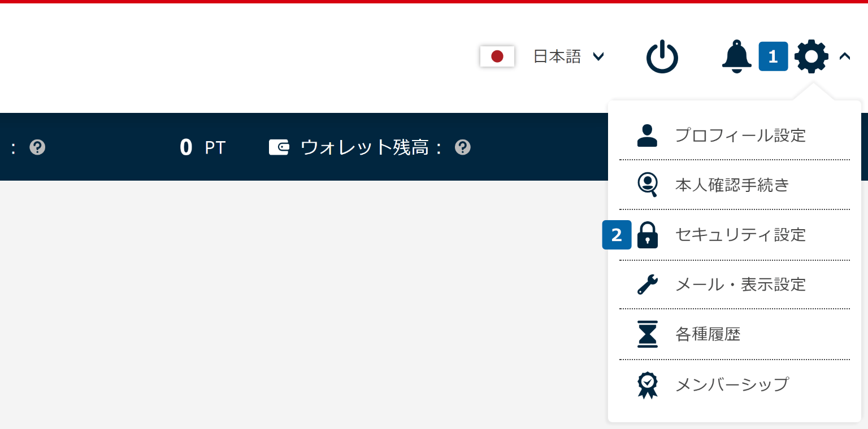
Task: Click the 0 PT points value
Action: [x=202, y=147]
